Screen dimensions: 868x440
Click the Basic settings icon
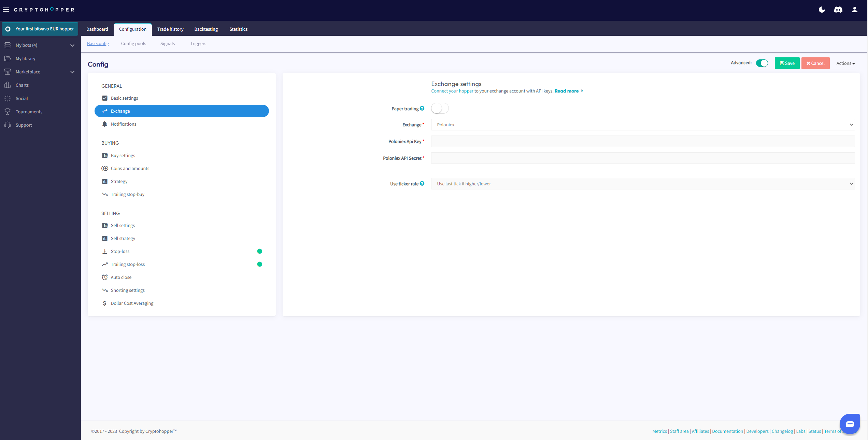click(104, 98)
